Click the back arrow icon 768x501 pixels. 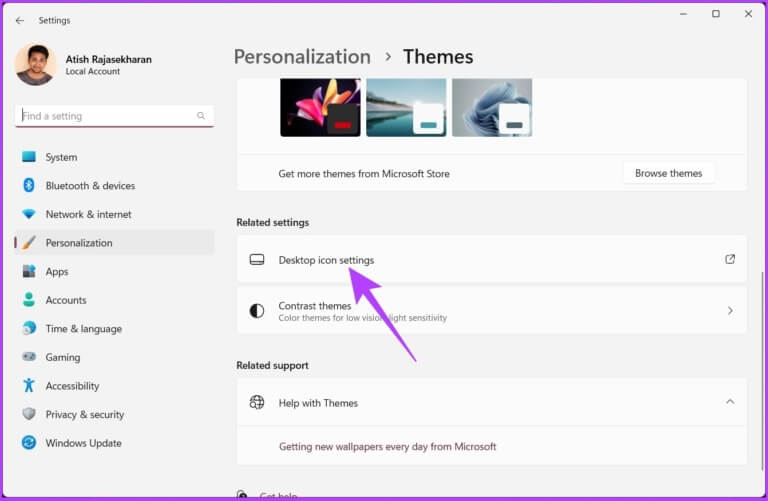click(20, 21)
